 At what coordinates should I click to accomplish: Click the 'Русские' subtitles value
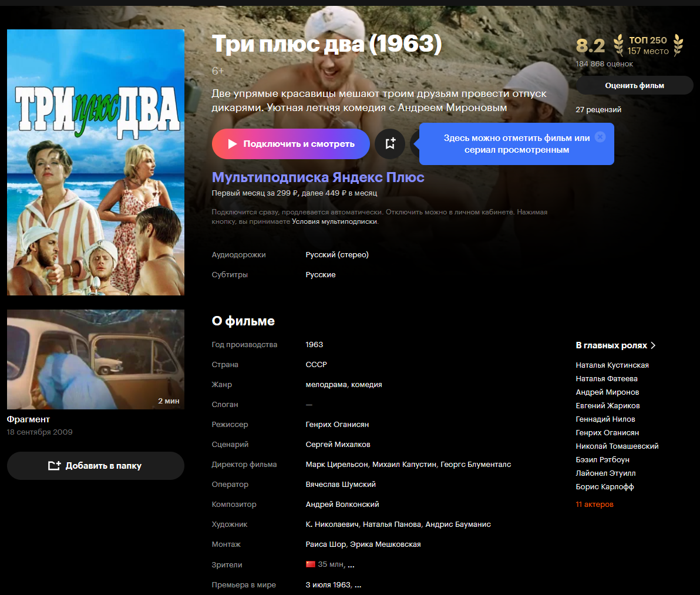pos(321,275)
